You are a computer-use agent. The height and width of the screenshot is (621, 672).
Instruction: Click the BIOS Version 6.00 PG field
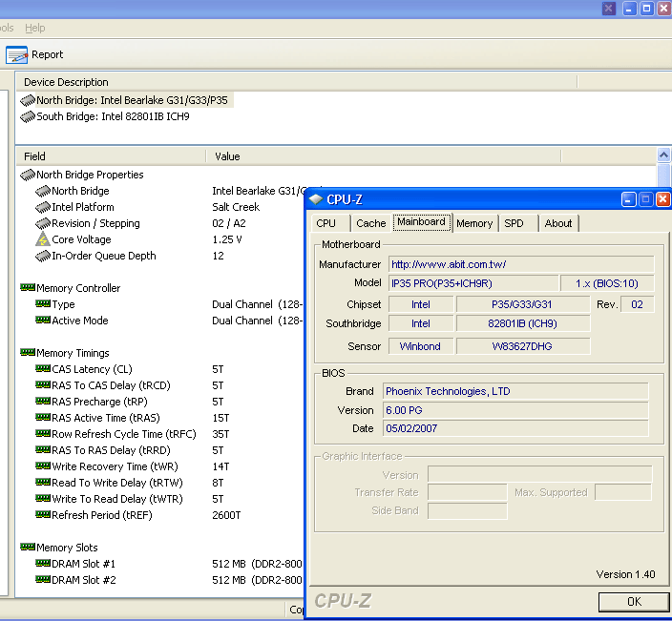(x=515, y=410)
